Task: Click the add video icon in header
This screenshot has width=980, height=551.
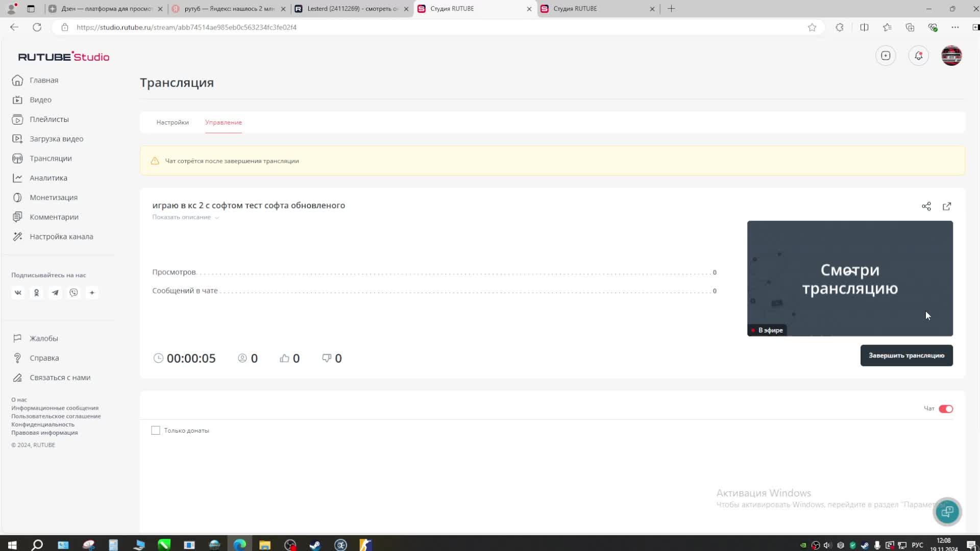Action: (886, 56)
